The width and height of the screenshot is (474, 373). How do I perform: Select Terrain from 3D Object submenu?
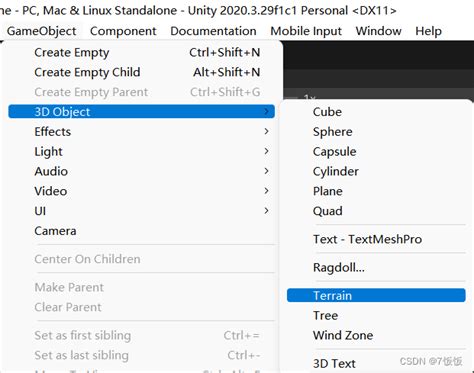click(x=376, y=296)
